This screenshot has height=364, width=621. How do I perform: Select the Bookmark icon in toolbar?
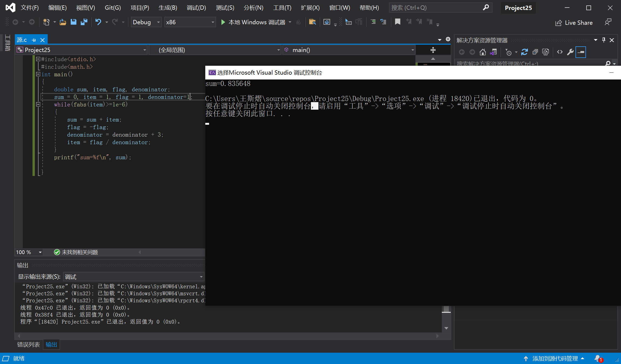(x=397, y=22)
